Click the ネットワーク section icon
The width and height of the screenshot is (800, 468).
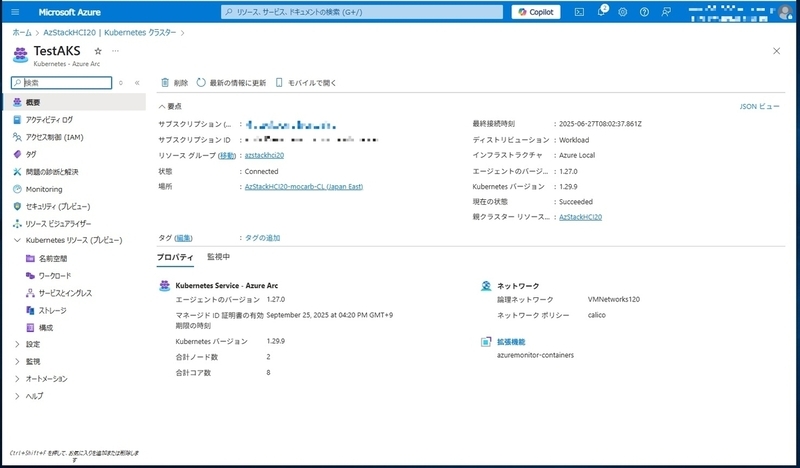tap(486, 286)
